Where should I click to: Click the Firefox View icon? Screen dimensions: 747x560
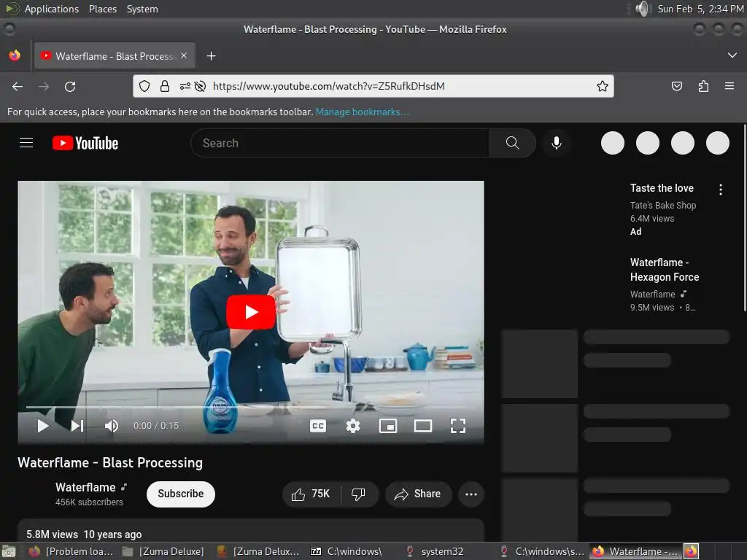point(15,55)
